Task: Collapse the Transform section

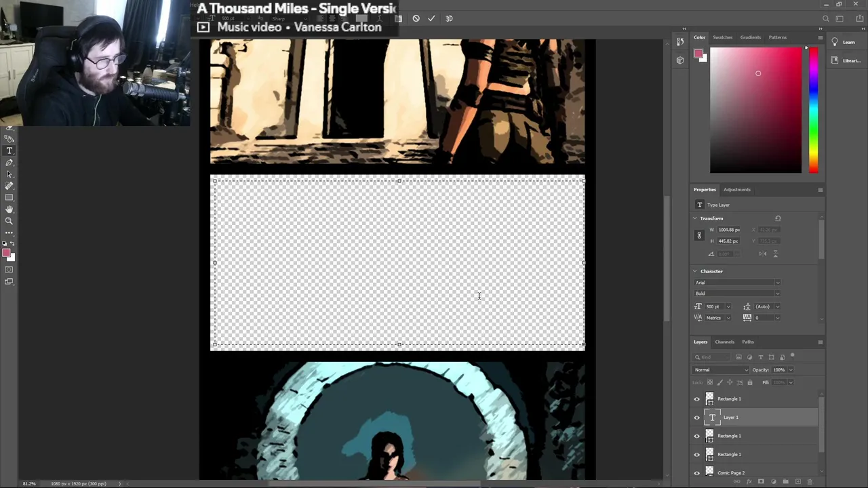Action: 695,218
